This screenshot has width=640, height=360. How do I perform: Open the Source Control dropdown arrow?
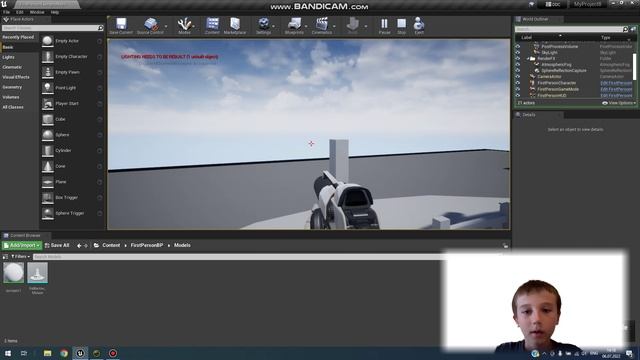click(166, 26)
